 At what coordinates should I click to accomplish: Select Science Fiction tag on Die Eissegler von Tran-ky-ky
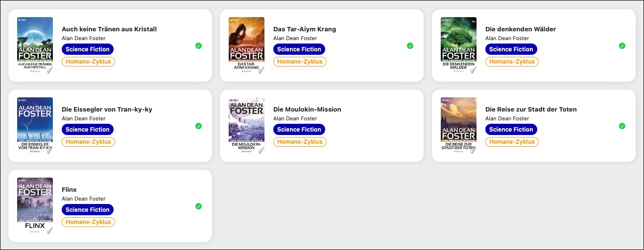tap(88, 129)
